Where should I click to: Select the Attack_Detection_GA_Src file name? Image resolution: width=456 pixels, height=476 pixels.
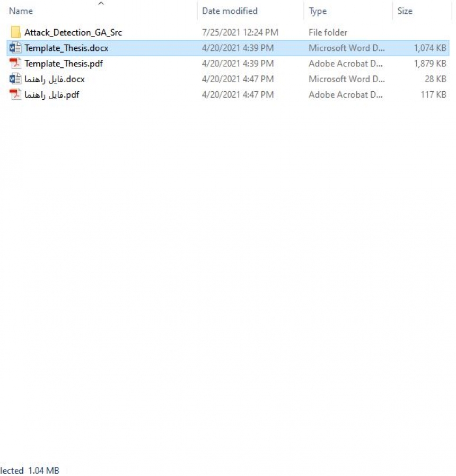coord(73,32)
